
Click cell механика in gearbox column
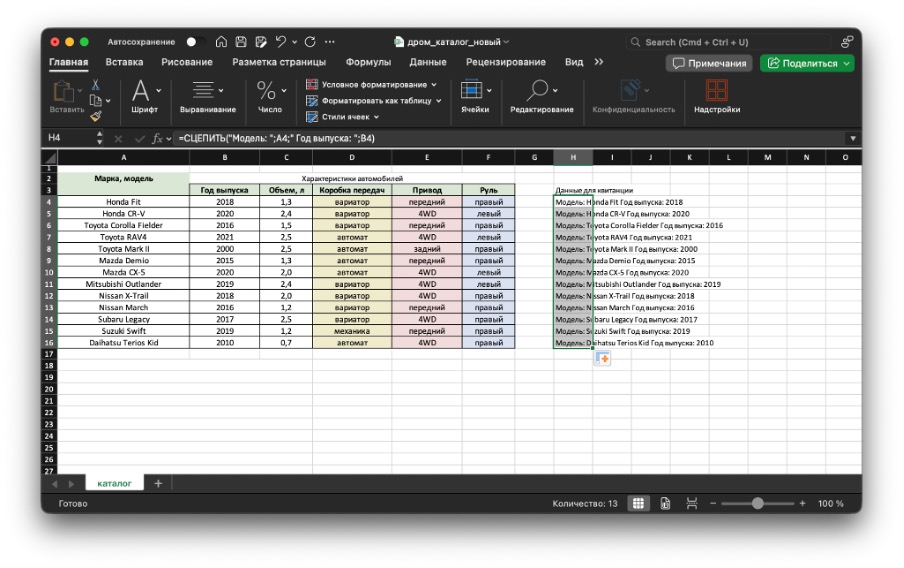tap(352, 331)
